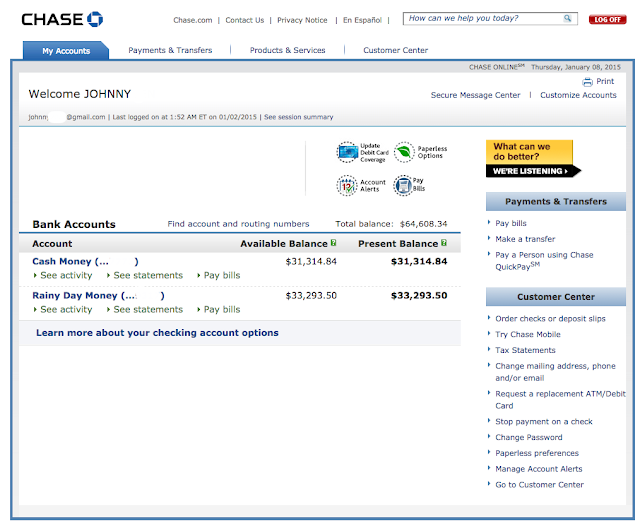The image size is (640, 526).
Task: Open Request a replacement ATM/Debit Card
Action: 560,400
